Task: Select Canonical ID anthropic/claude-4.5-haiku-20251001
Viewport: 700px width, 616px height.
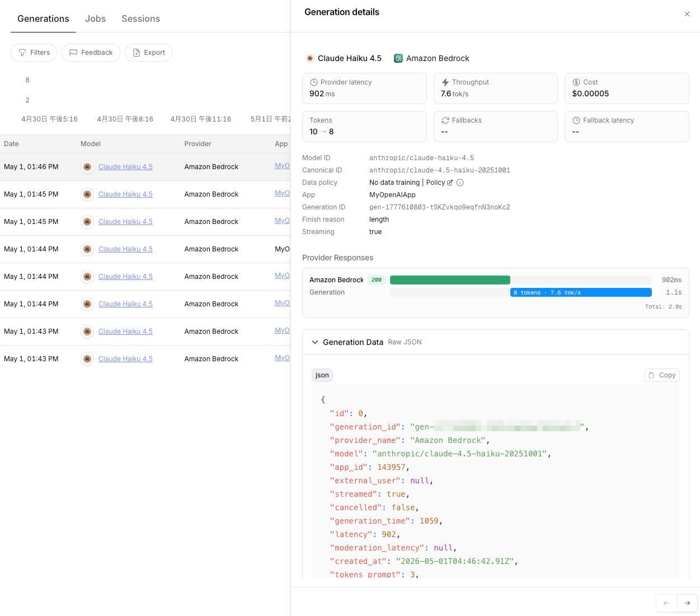Action: (440, 170)
